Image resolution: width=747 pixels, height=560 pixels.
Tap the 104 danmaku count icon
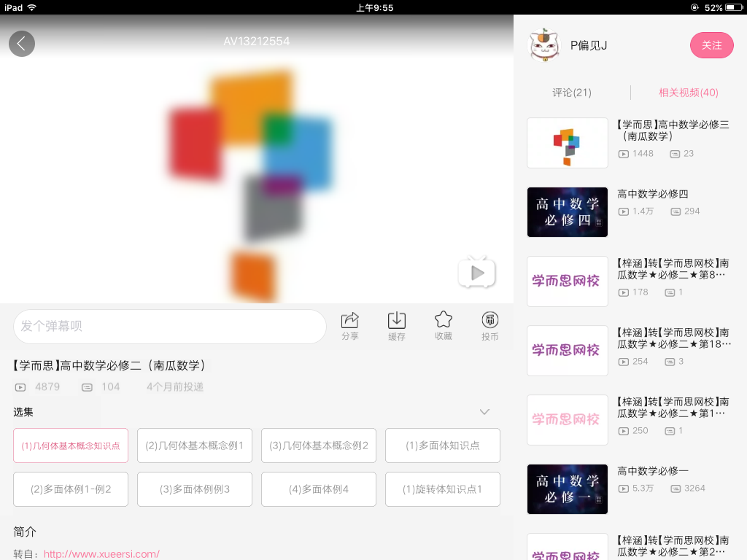coord(87,387)
